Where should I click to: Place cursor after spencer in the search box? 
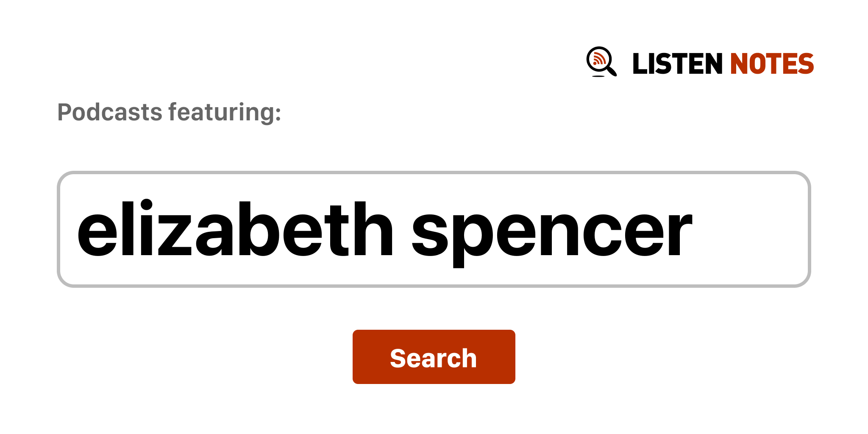point(694,229)
